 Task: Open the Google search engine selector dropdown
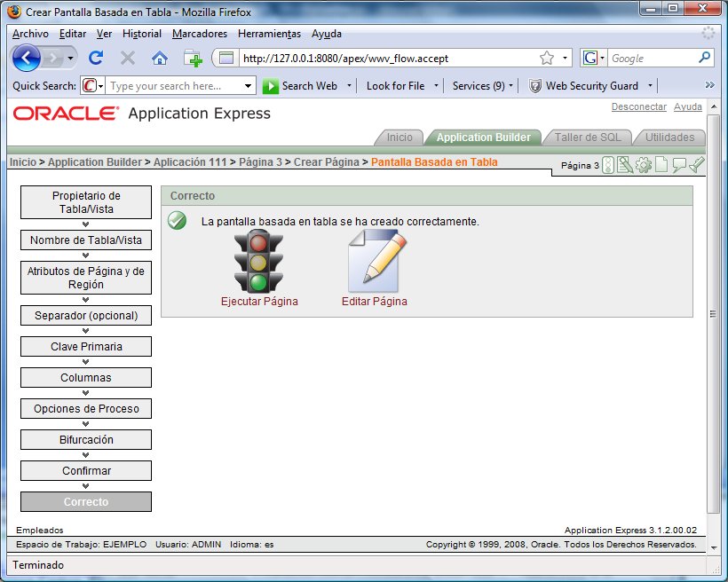click(x=602, y=58)
